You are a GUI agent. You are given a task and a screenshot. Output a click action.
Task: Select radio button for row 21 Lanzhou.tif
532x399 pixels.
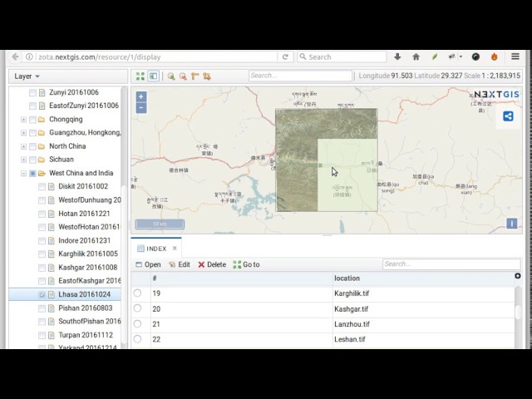[137, 323]
